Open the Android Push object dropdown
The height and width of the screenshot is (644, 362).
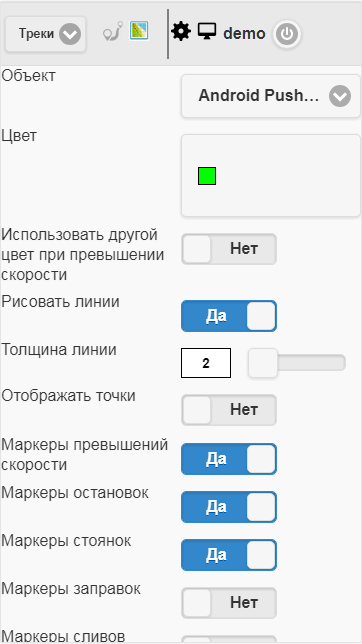click(271, 96)
